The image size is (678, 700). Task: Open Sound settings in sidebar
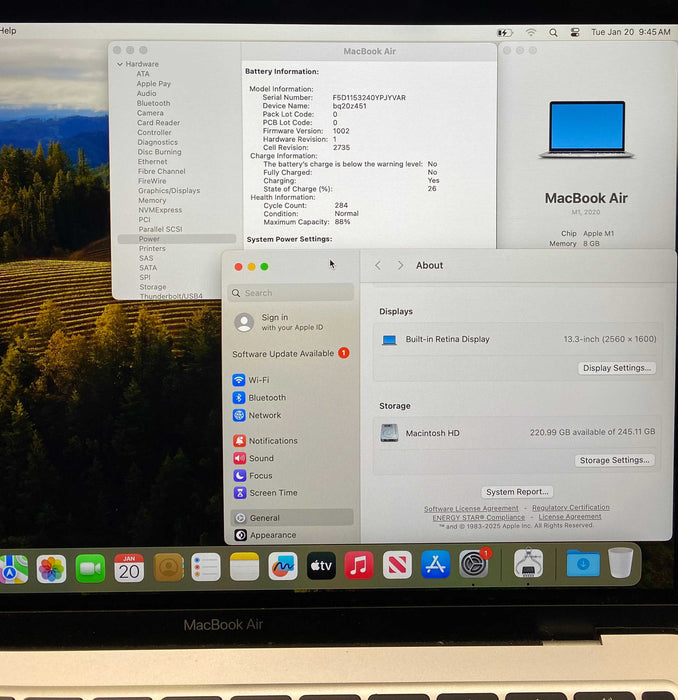click(292, 458)
